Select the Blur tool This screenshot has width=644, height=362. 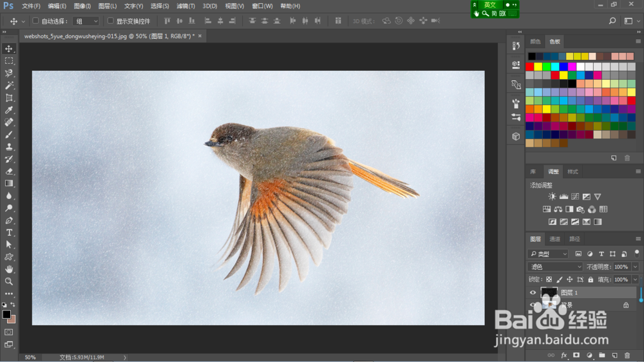tap(8, 196)
